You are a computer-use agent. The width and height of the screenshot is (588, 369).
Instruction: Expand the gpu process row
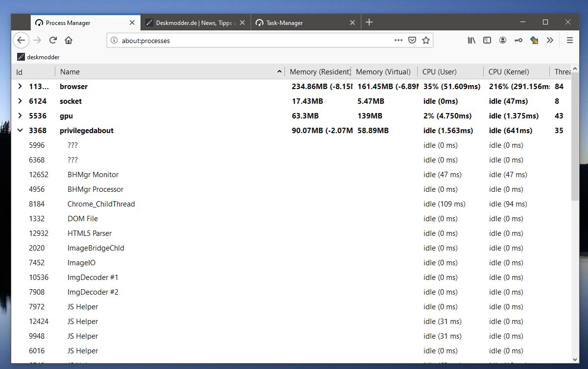point(20,116)
